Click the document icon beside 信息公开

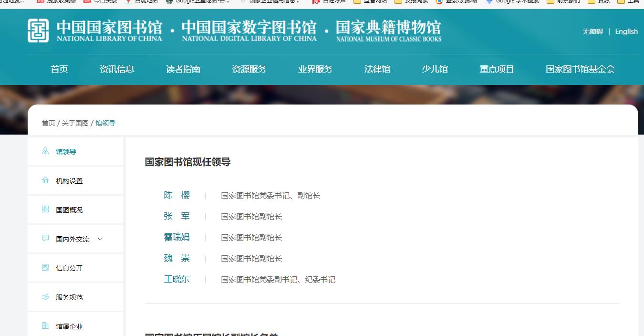(x=45, y=268)
